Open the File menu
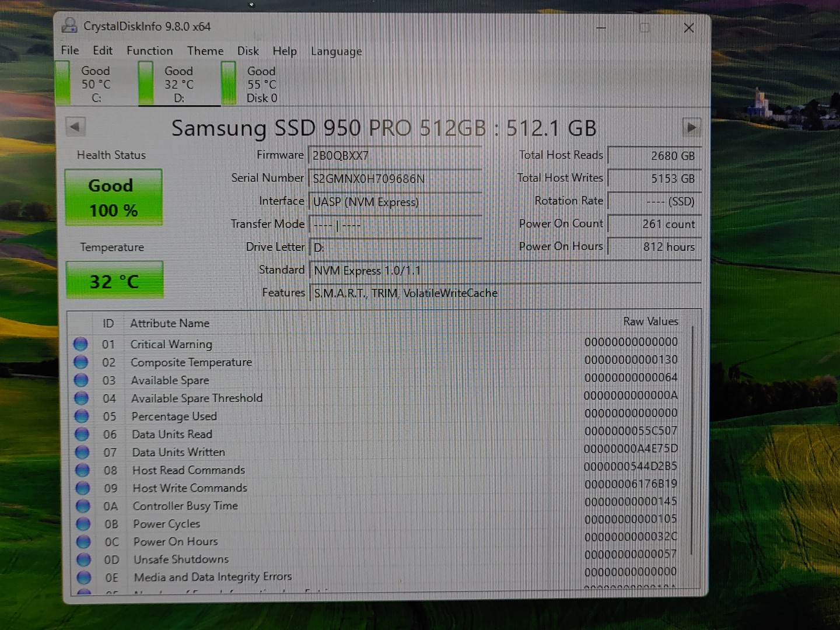The width and height of the screenshot is (840, 630). pos(69,50)
